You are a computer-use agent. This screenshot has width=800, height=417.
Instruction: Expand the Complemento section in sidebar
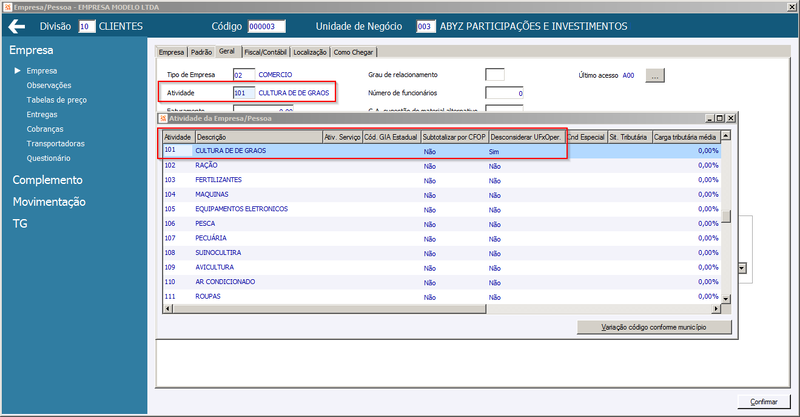[47, 180]
